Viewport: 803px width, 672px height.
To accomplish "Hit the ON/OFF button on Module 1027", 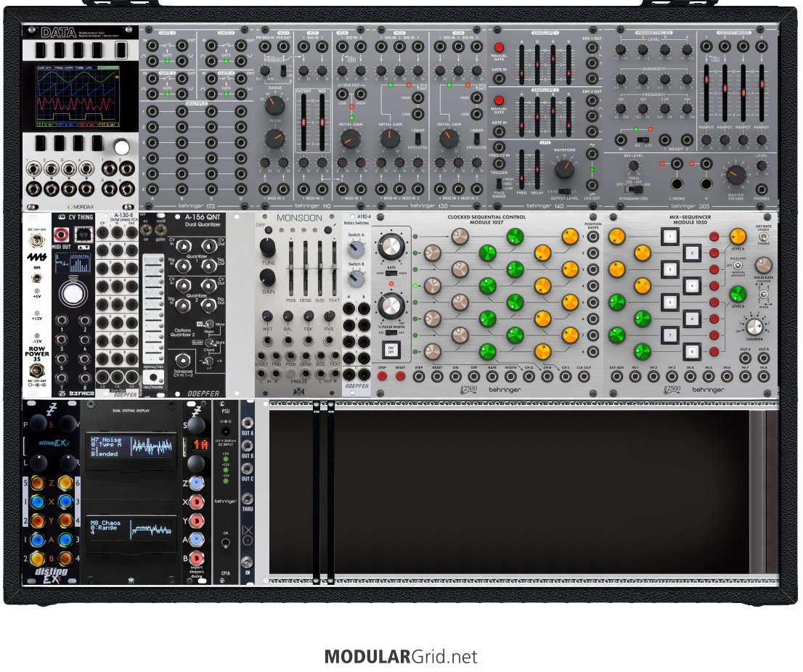I will (x=391, y=350).
